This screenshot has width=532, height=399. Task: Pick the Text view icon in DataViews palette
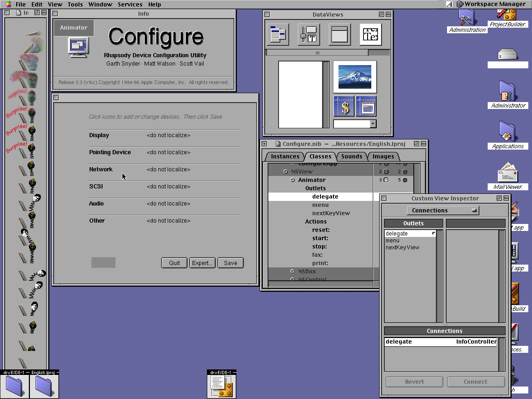tap(370, 34)
